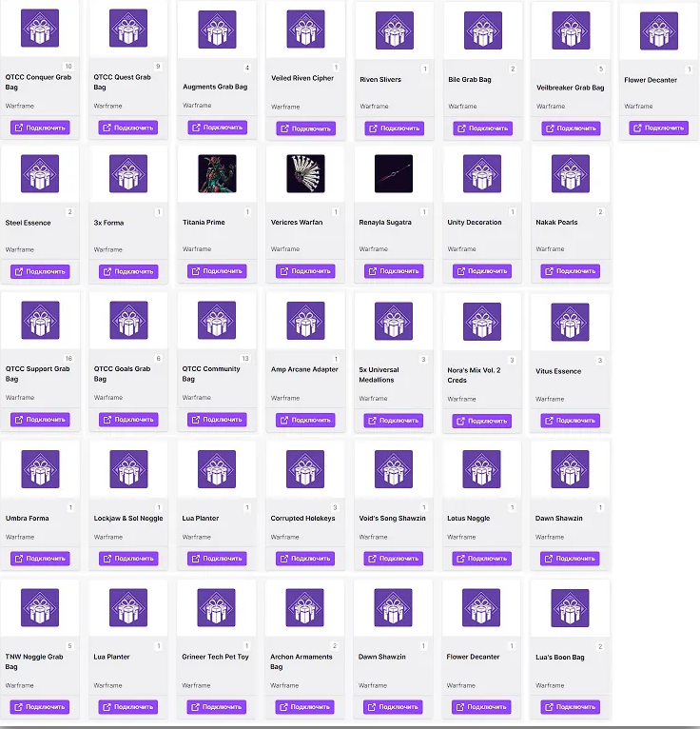Select the "Archon Armaments Bag" title text
This screenshot has width=700, height=729.
(301, 661)
